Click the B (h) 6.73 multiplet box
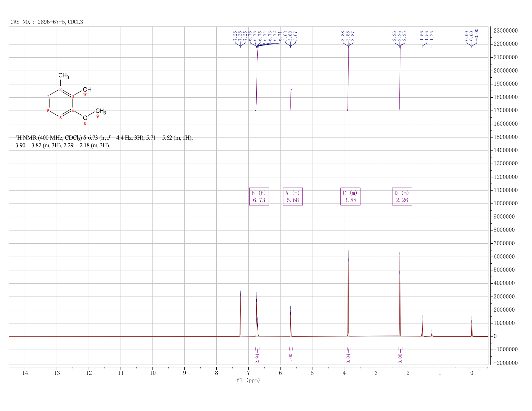532x411 pixels. pyautogui.click(x=259, y=196)
